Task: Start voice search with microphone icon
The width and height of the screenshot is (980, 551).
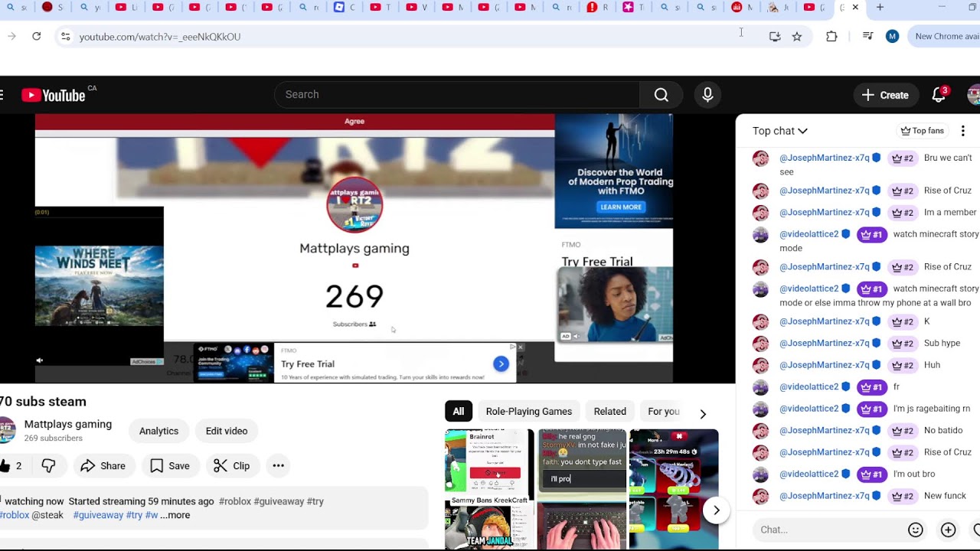Action: pos(707,95)
